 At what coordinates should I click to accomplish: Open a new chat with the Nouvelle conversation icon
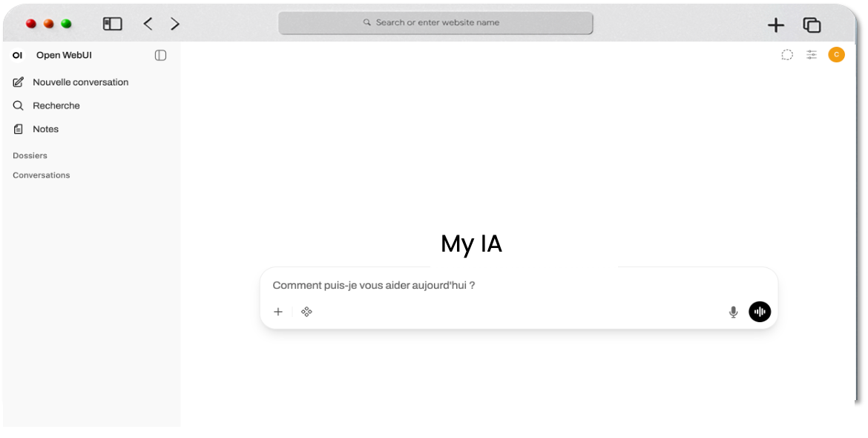(x=18, y=82)
